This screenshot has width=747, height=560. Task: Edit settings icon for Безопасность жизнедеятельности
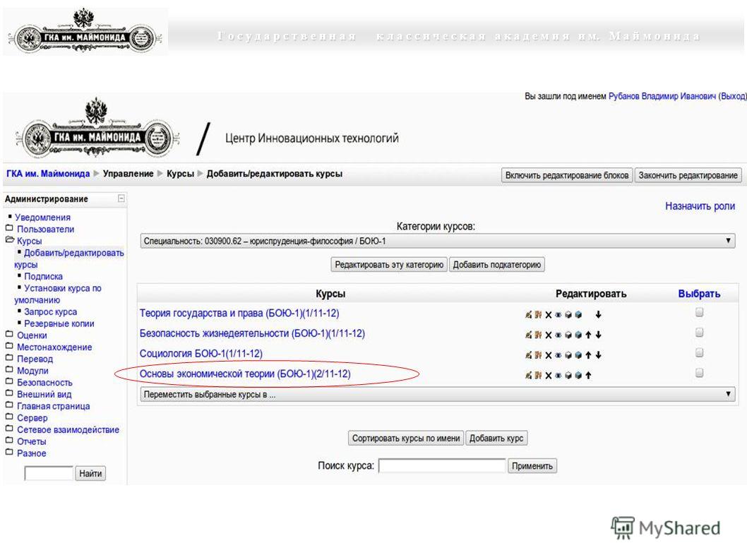(x=528, y=335)
